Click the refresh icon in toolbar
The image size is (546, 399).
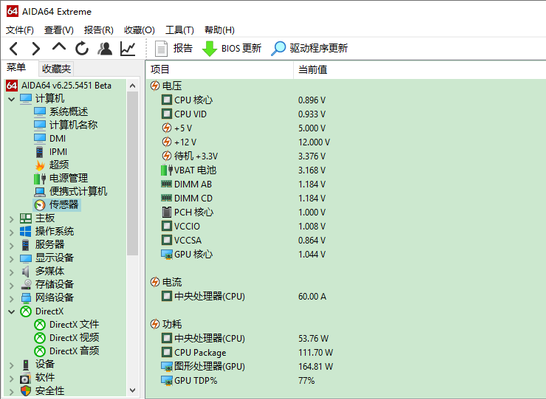coord(82,48)
